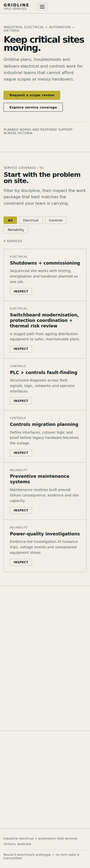Click Switchboard modernisation card heading
Screen dimensions: 90x868
coord(44,320)
